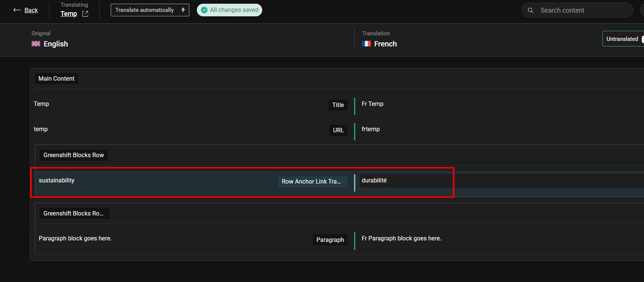Click the lightning bolt icon
Screen dimensions: 644x282
point(183,10)
